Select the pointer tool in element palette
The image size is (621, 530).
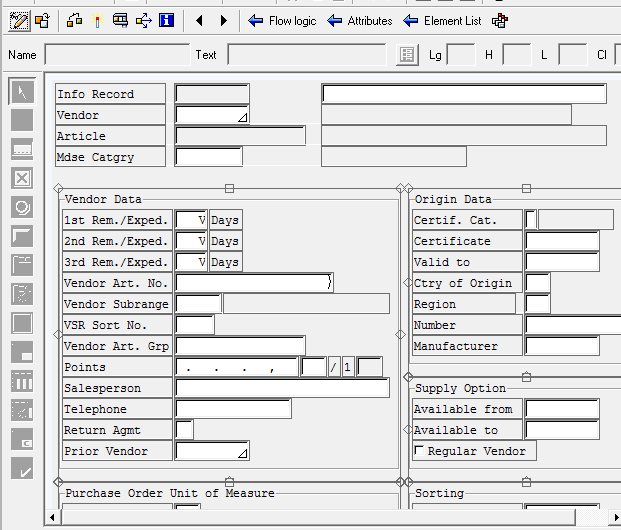[22, 92]
